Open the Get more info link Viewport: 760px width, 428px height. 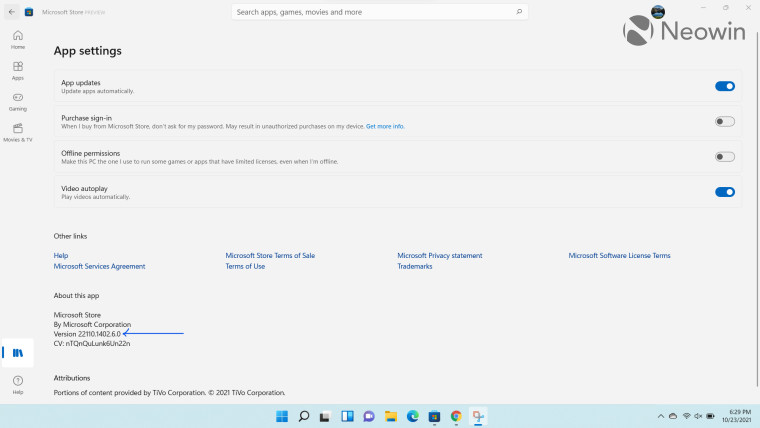click(385, 127)
